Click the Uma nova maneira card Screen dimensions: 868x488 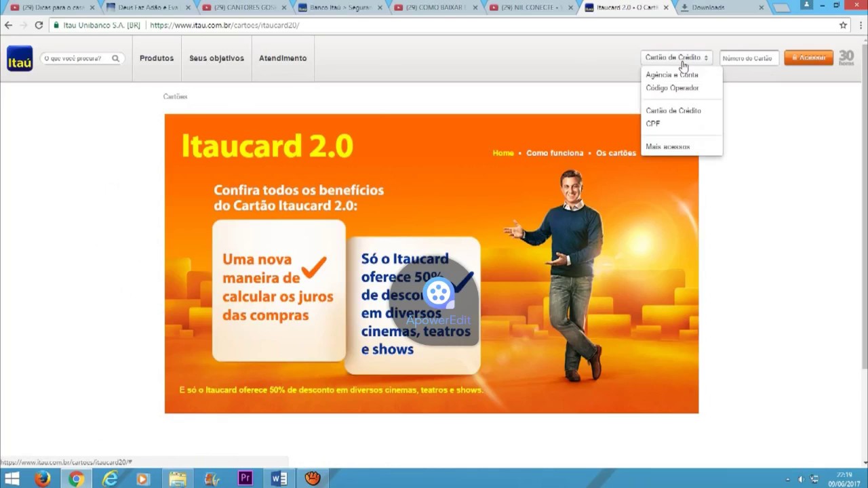[x=279, y=290]
